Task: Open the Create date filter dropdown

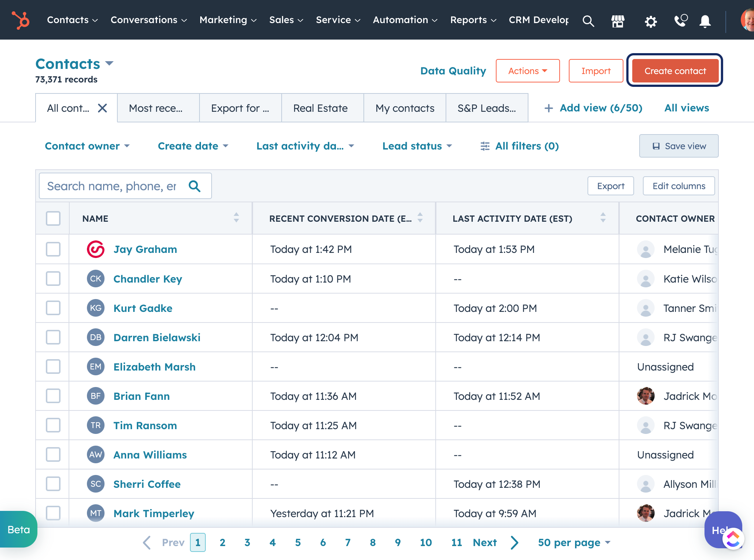Action: click(x=193, y=146)
